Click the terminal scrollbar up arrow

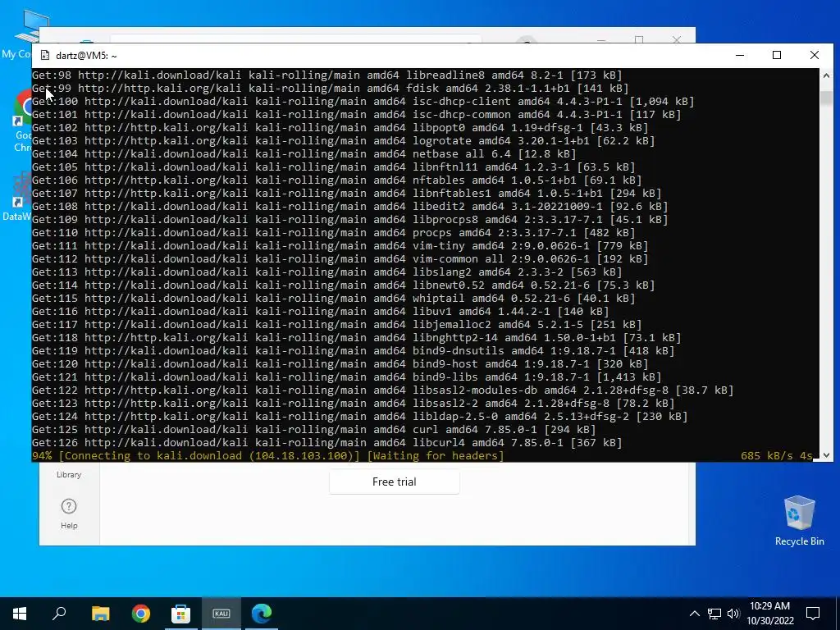coord(826,75)
